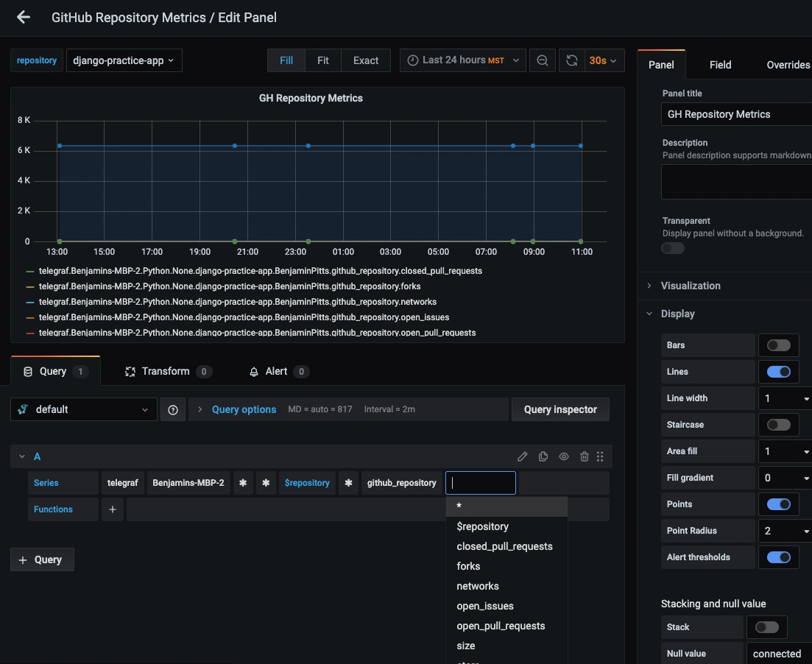Turn off Alert thresholds switch
Screen dimensions: 812x664
pyautogui.click(x=778, y=557)
